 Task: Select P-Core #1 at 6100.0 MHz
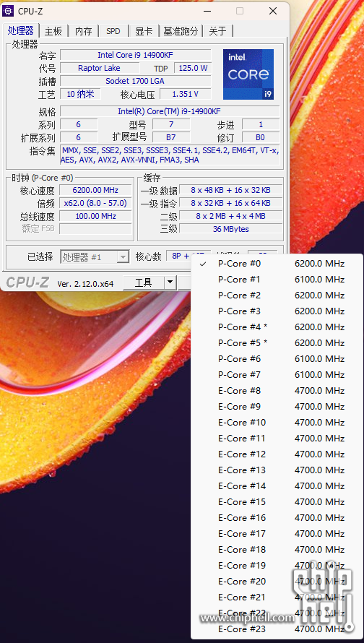[277, 280]
